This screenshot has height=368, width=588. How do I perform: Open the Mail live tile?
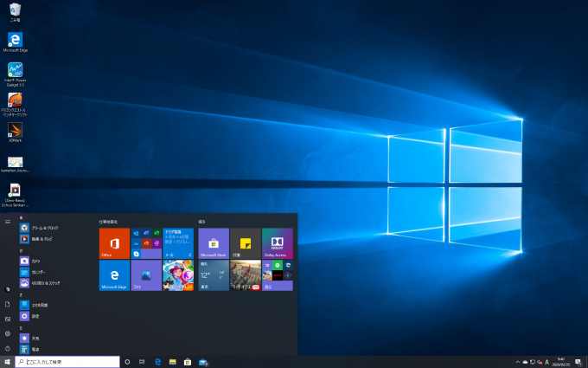(178, 243)
